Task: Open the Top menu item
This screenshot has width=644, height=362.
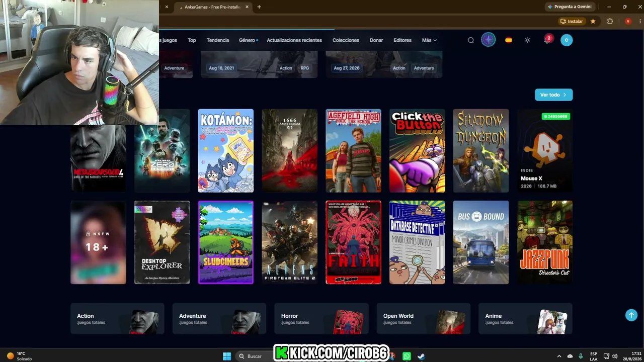Action: pyautogui.click(x=192, y=40)
